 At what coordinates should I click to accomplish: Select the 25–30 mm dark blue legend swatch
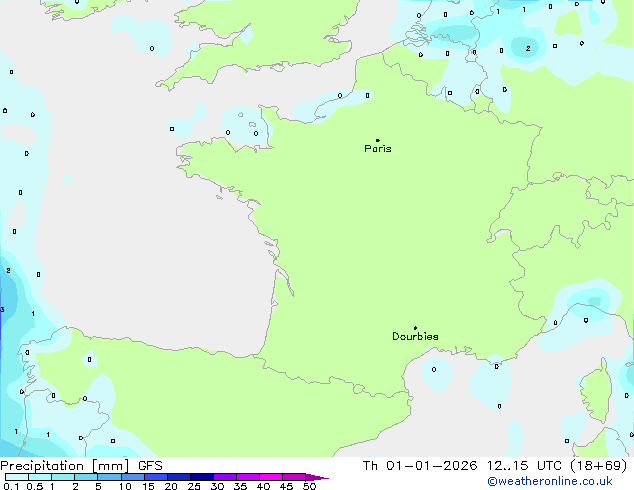tap(202, 477)
